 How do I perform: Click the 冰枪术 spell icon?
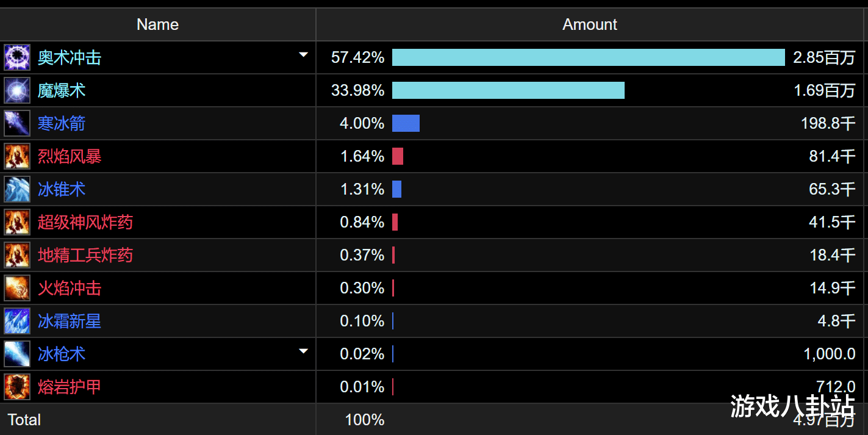coord(17,354)
